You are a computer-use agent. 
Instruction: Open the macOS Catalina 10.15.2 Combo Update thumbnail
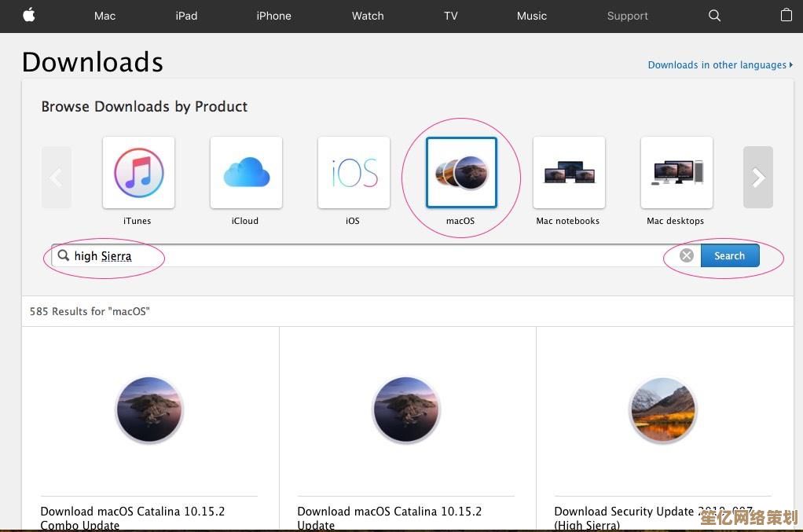[149, 409]
